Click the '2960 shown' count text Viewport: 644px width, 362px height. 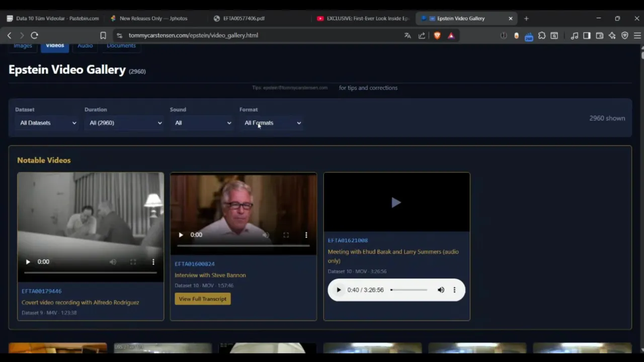click(x=607, y=118)
